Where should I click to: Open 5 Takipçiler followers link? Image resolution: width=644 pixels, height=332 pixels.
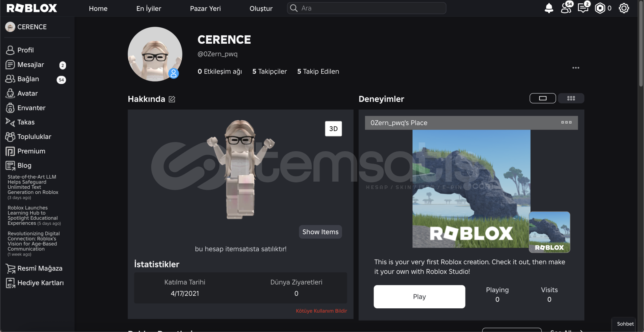coord(269,71)
